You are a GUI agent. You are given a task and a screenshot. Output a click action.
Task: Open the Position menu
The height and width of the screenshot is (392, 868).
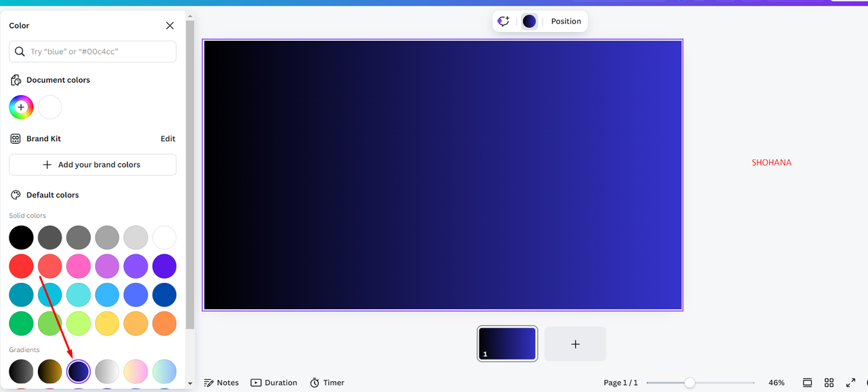click(566, 21)
